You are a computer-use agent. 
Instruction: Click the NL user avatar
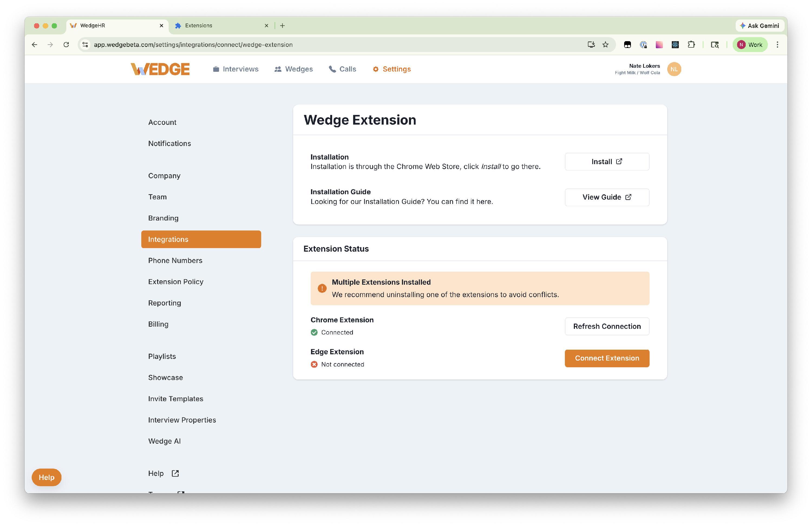click(x=674, y=69)
